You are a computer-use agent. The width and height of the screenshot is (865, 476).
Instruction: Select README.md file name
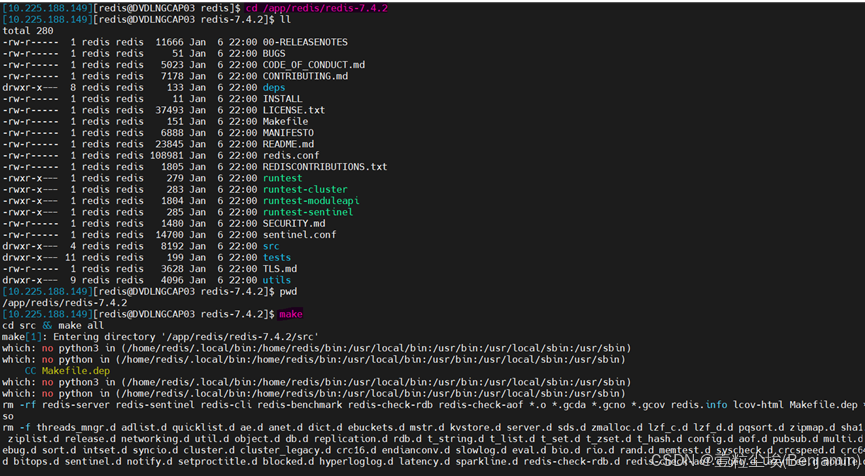tap(288, 144)
